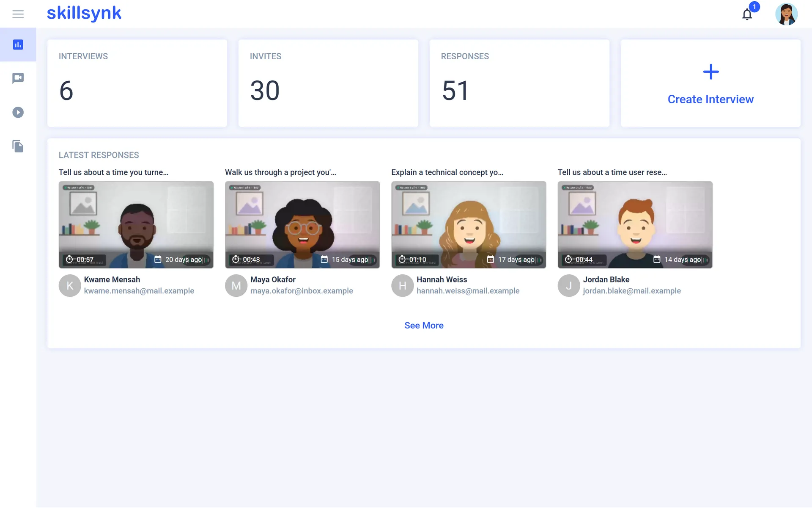Click the '14 days ago' date label
The image size is (812, 508).
point(683,260)
